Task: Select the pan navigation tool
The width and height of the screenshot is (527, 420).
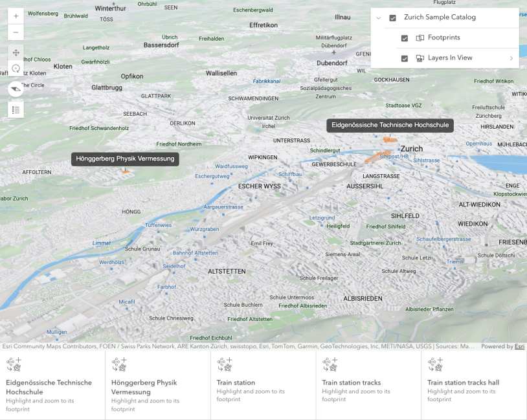Action: click(x=16, y=52)
